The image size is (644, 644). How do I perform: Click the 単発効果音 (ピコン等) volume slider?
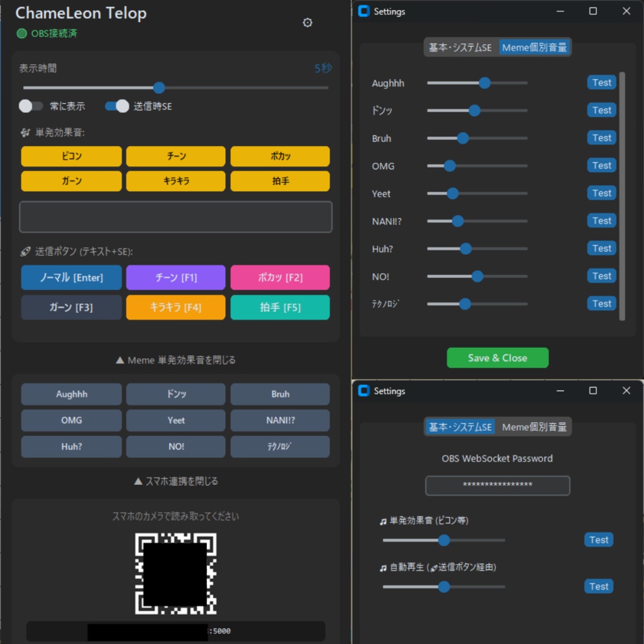point(444,540)
